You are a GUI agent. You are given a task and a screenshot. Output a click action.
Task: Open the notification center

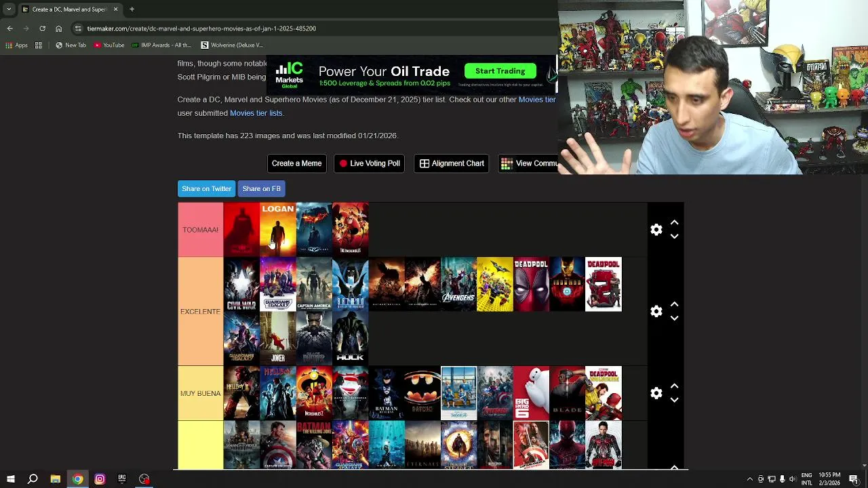click(854, 479)
